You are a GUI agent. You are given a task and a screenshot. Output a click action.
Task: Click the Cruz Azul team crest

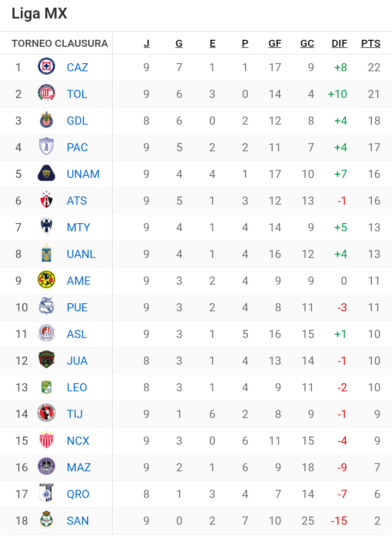46,67
